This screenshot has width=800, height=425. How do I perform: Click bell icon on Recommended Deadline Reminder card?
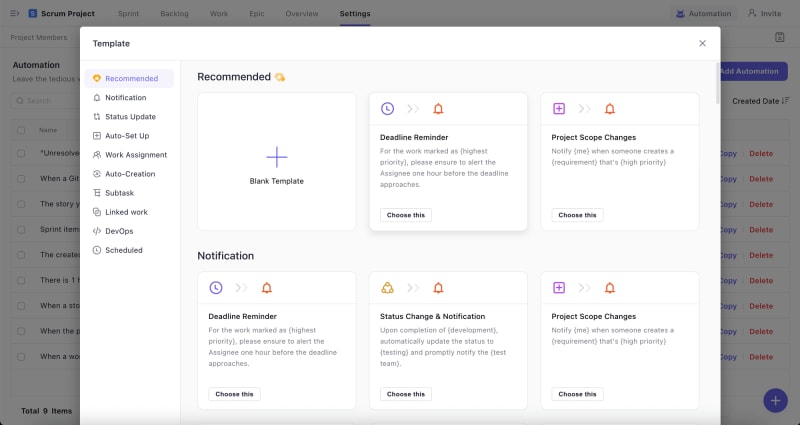tap(438, 109)
